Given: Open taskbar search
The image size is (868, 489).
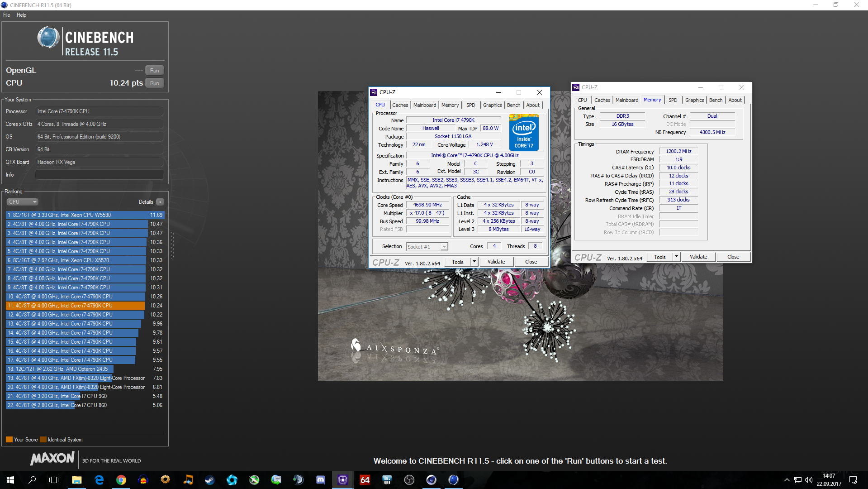Looking at the screenshot, I should pyautogui.click(x=32, y=479).
